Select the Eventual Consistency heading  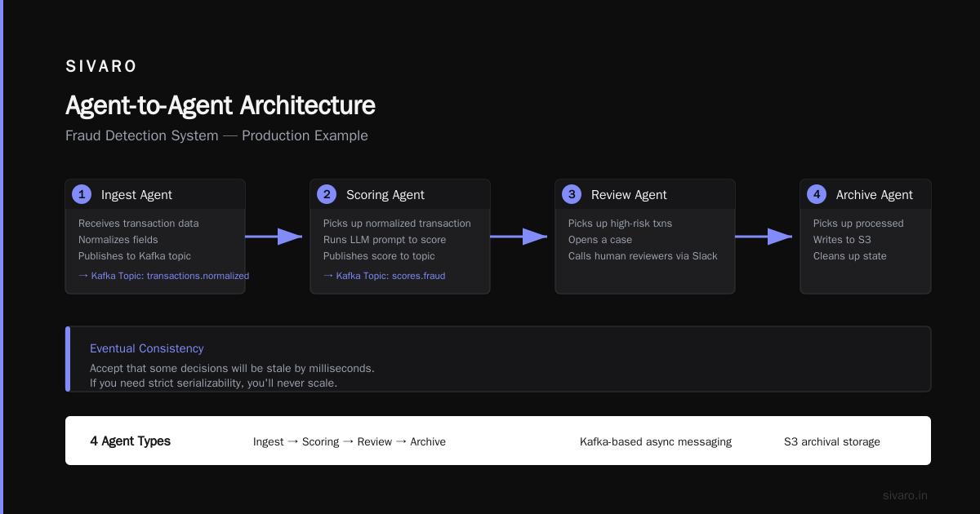tap(147, 348)
